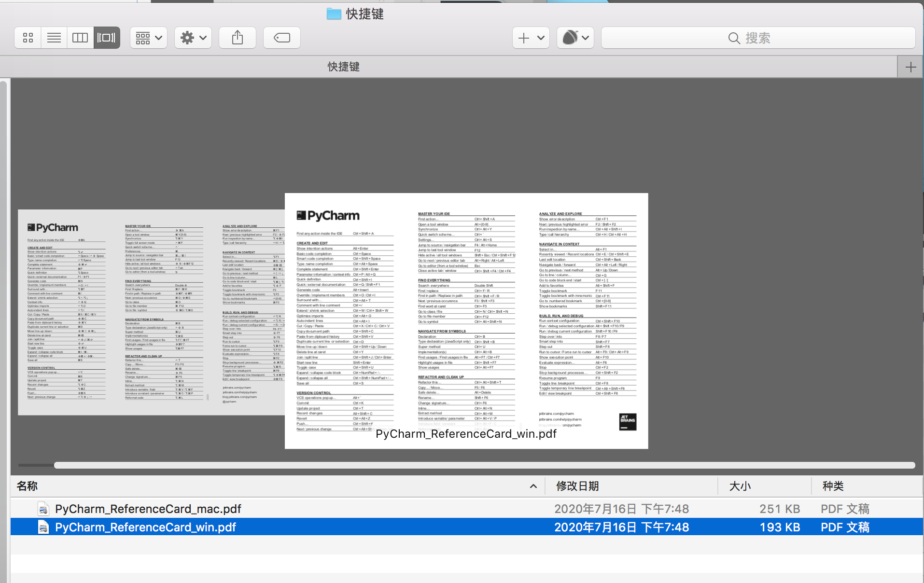Click PDF 文稿 kind of win file

point(845,527)
